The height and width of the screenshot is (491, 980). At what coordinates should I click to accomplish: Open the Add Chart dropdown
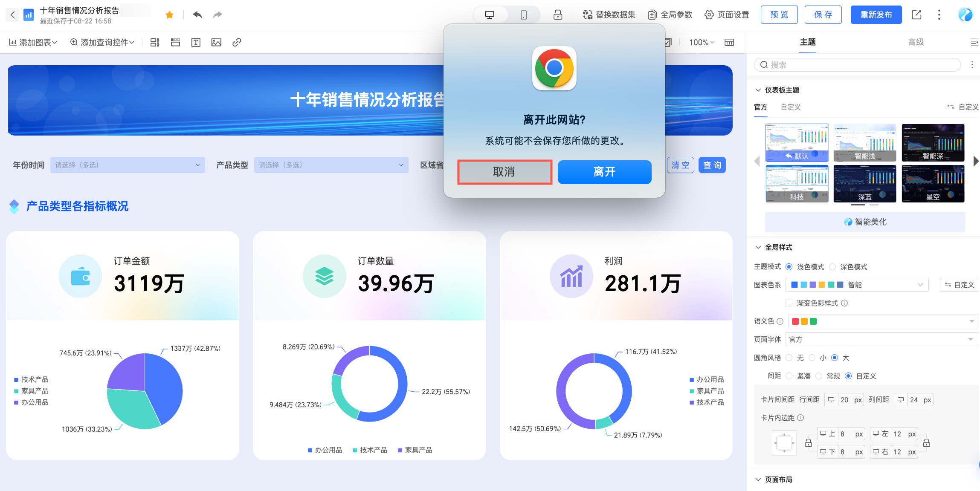tap(33, 42)
